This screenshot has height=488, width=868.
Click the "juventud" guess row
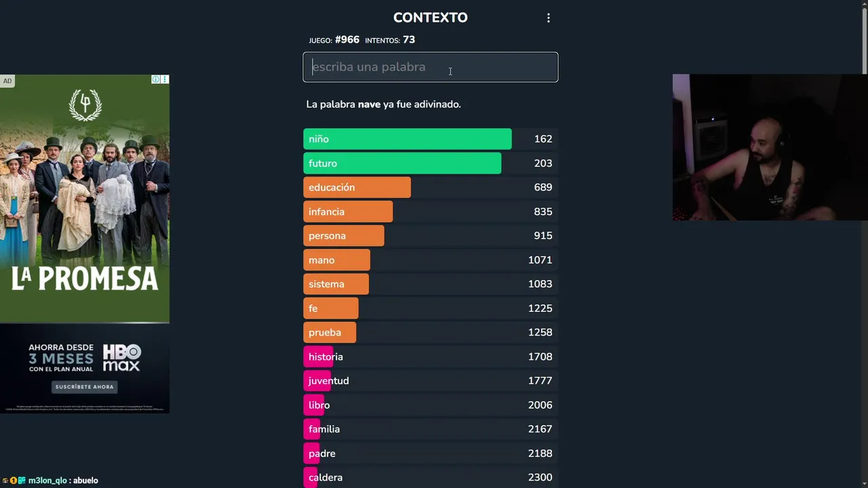pyautogui.click(x=430, y=381)
